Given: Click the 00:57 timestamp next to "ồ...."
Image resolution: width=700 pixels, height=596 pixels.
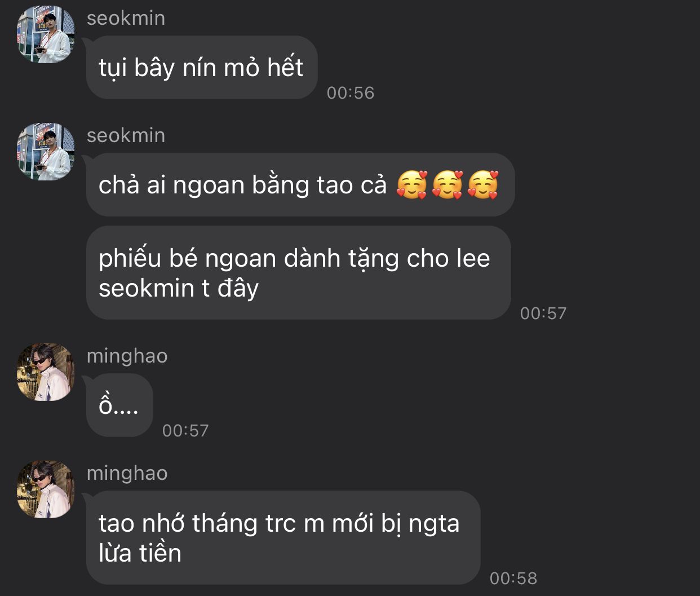Looking at the screenshot, I should pyautogui.click(x=185, y=430).
